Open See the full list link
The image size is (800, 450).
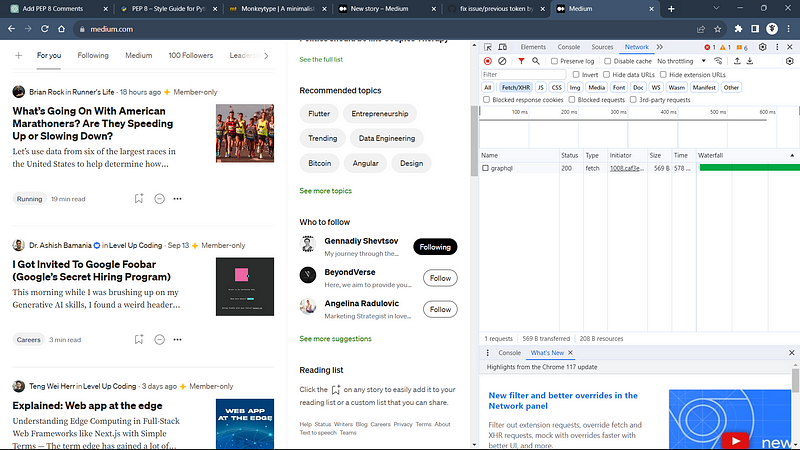[321, 59]
